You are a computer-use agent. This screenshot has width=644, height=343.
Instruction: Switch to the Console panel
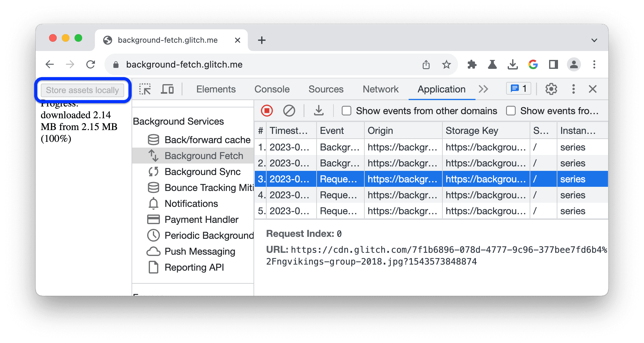coord(272,89)
